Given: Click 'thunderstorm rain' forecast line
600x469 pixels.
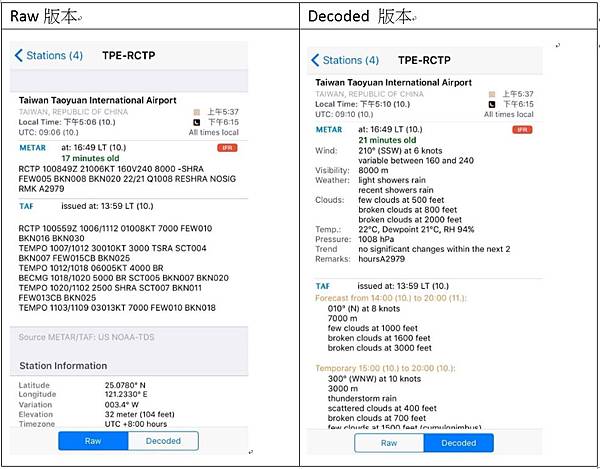Looking at the screenshot, I should click(x=362, y=399).
